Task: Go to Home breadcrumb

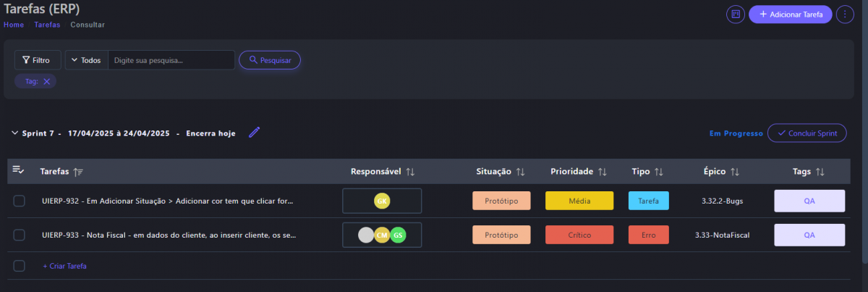Action: click(14, 25)
